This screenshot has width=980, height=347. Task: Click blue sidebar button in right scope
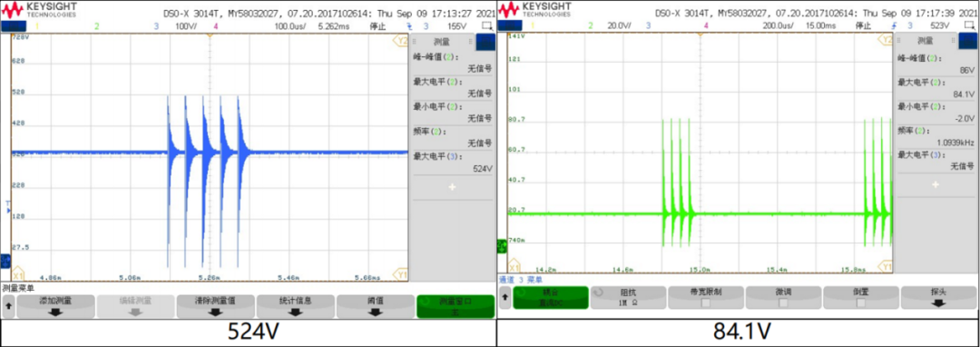[x=967, y=42]
